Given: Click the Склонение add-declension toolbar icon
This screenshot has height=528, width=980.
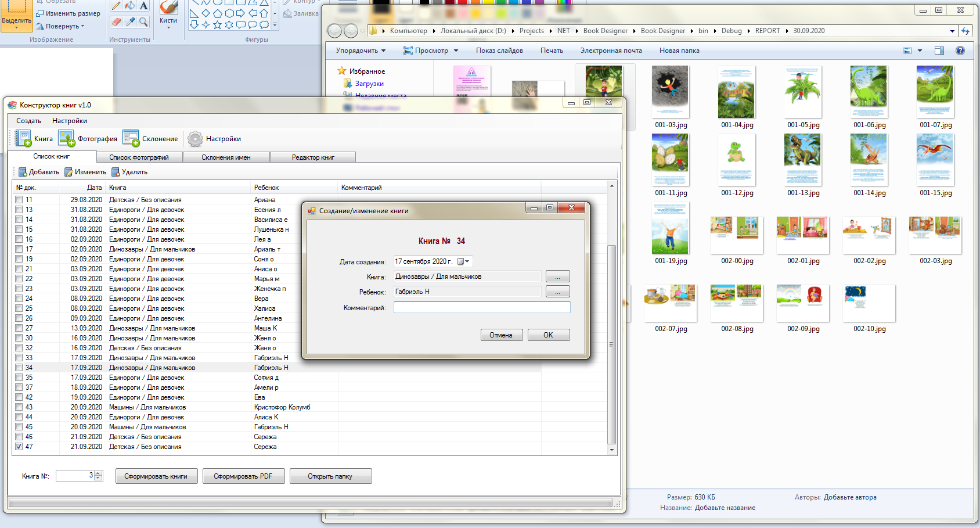Looking at the screenshot, I should point(131,139).
